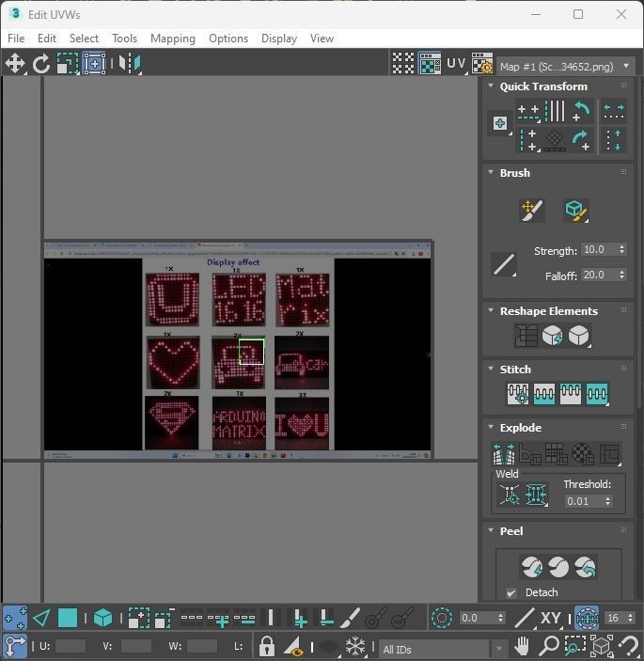This screenshot has width=644, height=661.
Task: Click Stitch to Average icon
Action: point(543,394)
